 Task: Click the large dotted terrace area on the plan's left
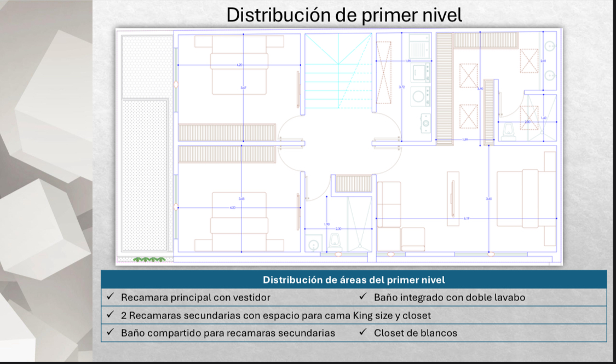click(x=145, y=176)
